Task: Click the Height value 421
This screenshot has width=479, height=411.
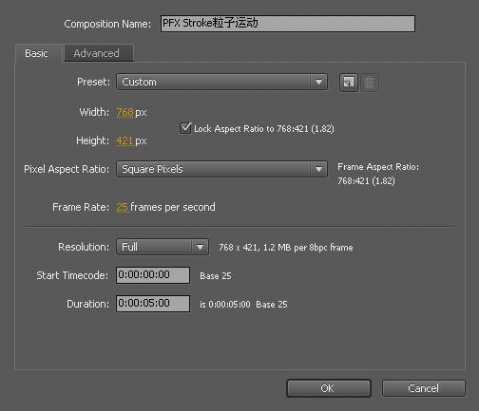Action: point(125,141)
